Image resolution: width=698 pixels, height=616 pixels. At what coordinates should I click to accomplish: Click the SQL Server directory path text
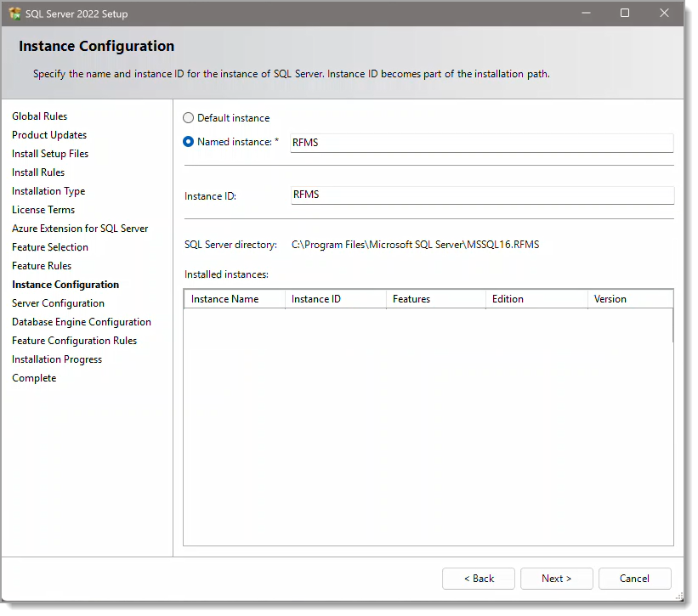(x=416, y=245)
